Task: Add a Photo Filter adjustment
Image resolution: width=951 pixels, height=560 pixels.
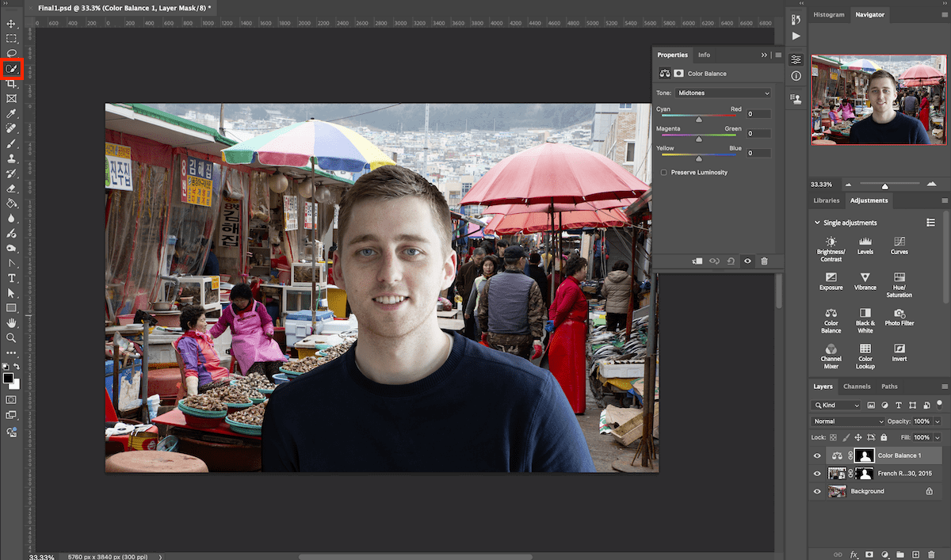Action: click(x=899, y=318)
